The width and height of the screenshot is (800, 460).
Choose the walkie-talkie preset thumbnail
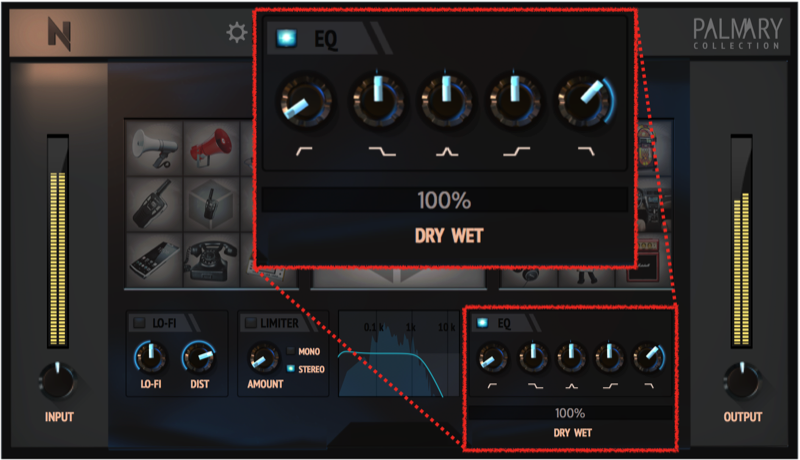154,204
